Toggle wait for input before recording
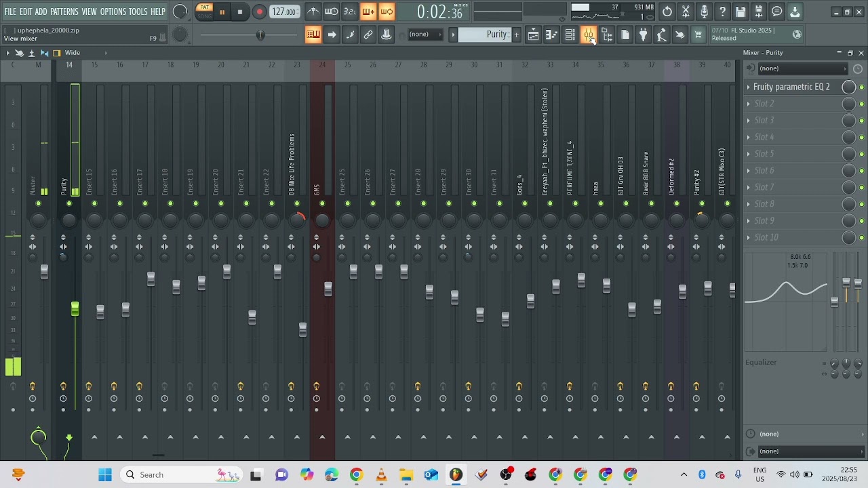Screen dimensions: 868x488 (x=332, y=12)
